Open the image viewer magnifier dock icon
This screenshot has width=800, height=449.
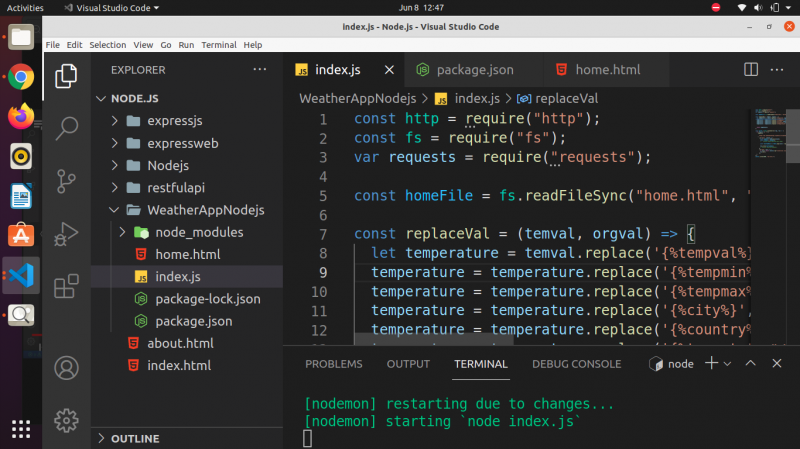(21, 315)
